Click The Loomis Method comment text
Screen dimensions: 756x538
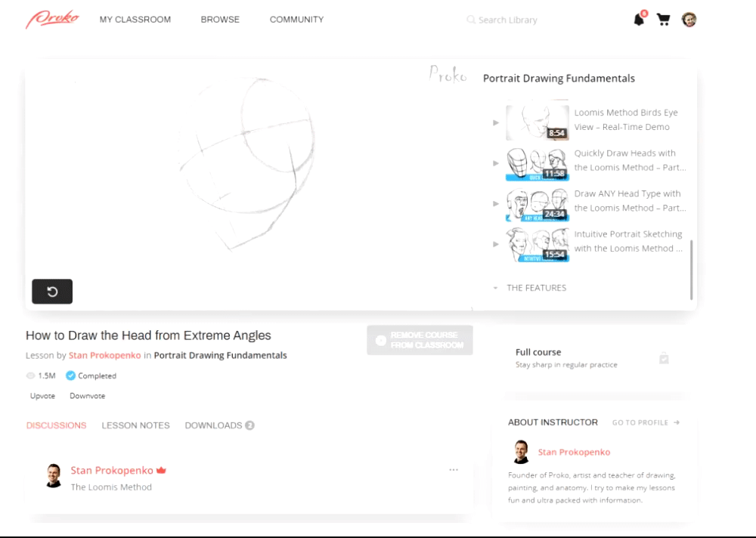click(111, 487)
